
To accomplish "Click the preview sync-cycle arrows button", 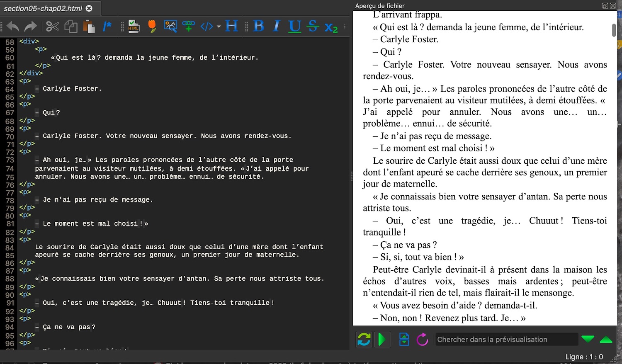I will (364, 340).
